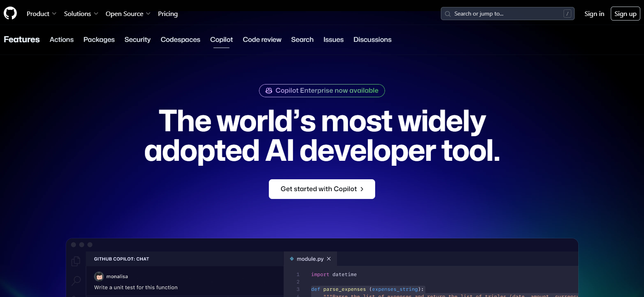This screenshot has width=644, height=297.
Task: Click monalisa's avatar in chat
Action: (x=99, y=276)
